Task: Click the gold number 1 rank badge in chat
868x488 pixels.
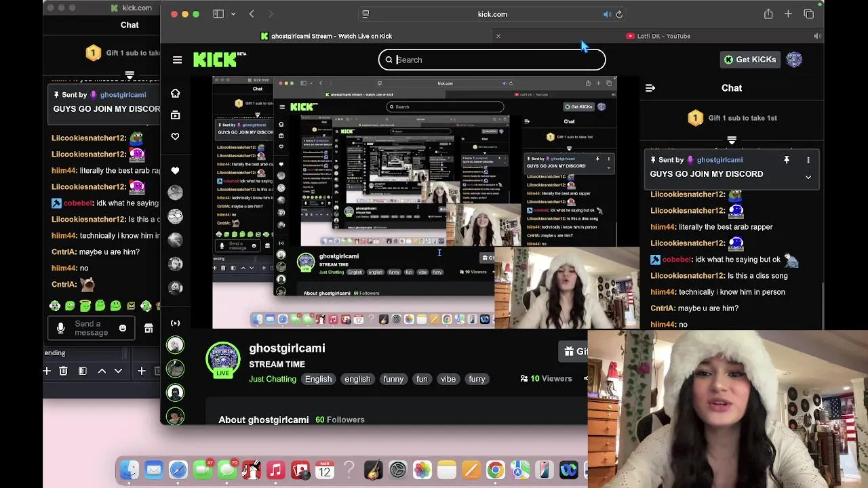Action: point(695,118)
